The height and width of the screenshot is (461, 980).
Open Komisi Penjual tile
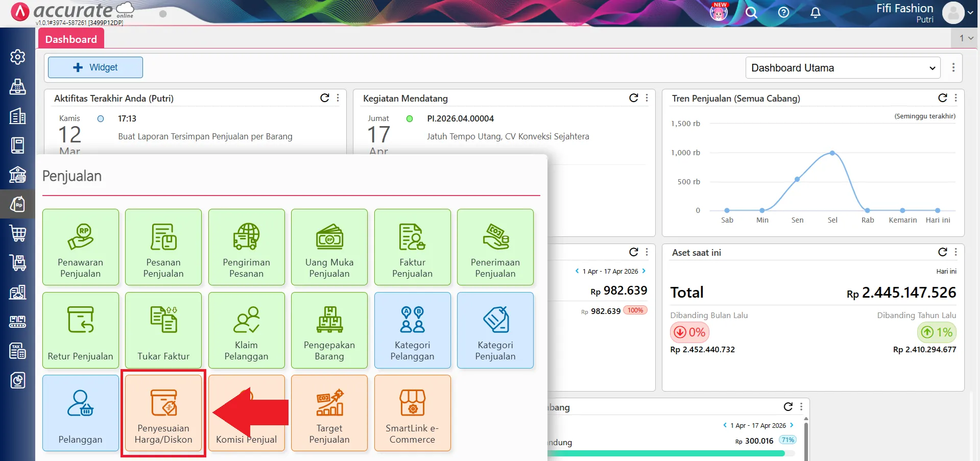(x=247, y=413)
